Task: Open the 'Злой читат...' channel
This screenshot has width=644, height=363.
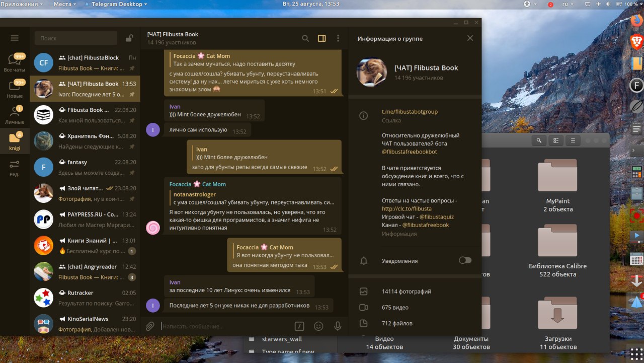Action: point(85,193)
